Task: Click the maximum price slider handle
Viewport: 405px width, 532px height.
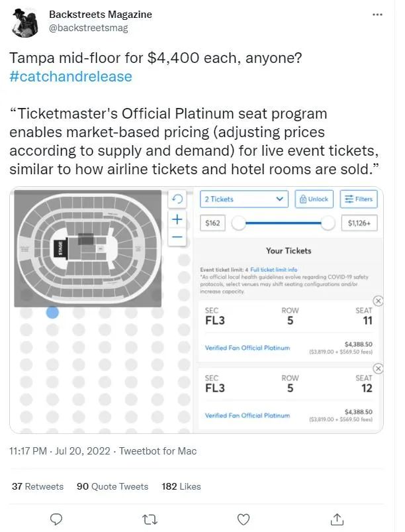Action: [328, 223]
